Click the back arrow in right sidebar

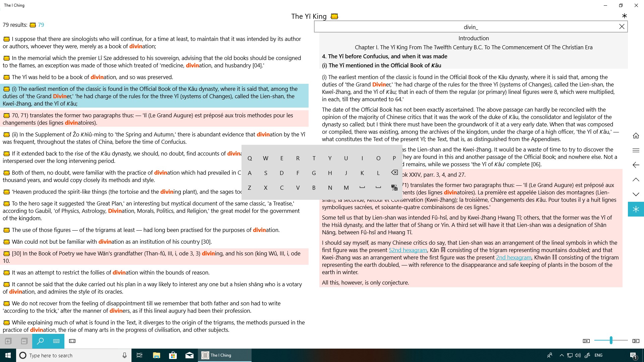[636, 165]
